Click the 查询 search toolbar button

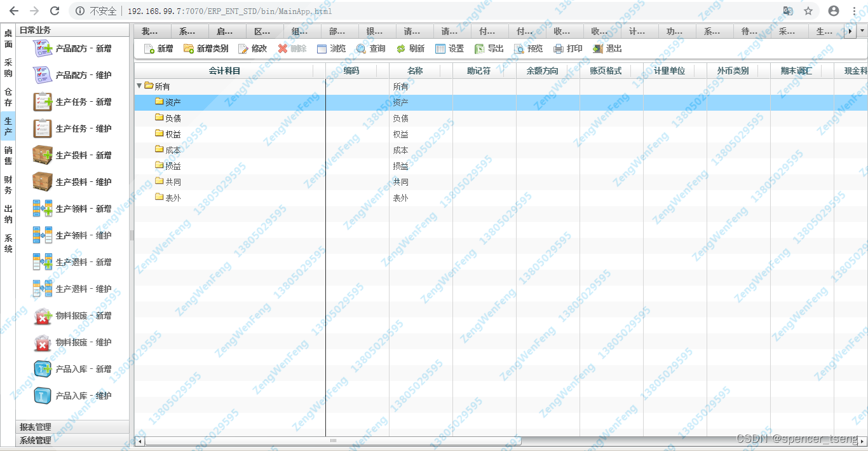pos(371,48)
